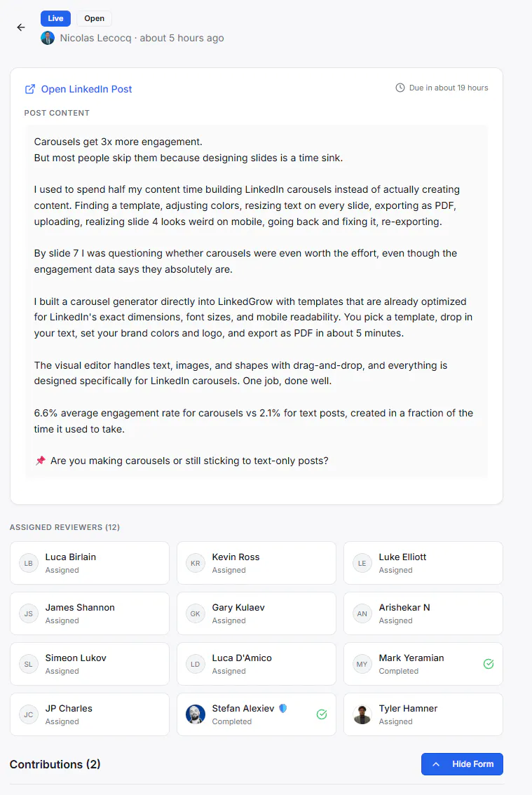Screen dimensions: 532x795
Task: Select the Open status badge
Action: 95,18
